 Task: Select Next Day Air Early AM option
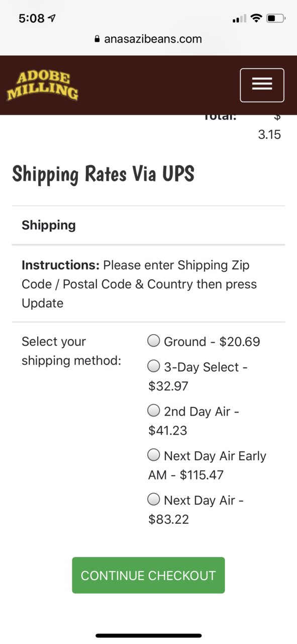point(153,455)
